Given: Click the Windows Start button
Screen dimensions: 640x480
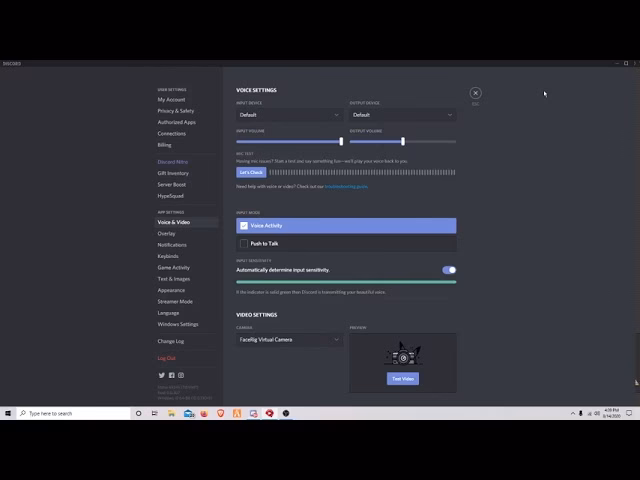Looking at the screenshot, I should click(x=8, y=413).
